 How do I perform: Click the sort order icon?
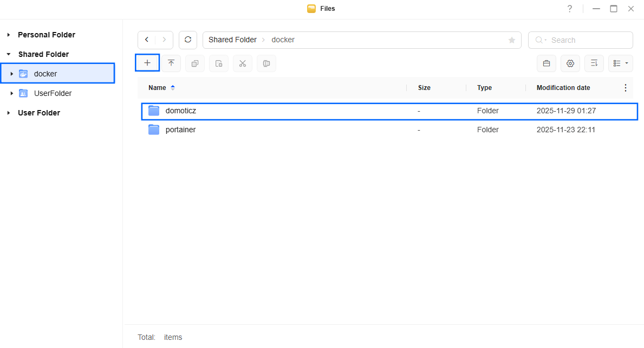[594, 63]
